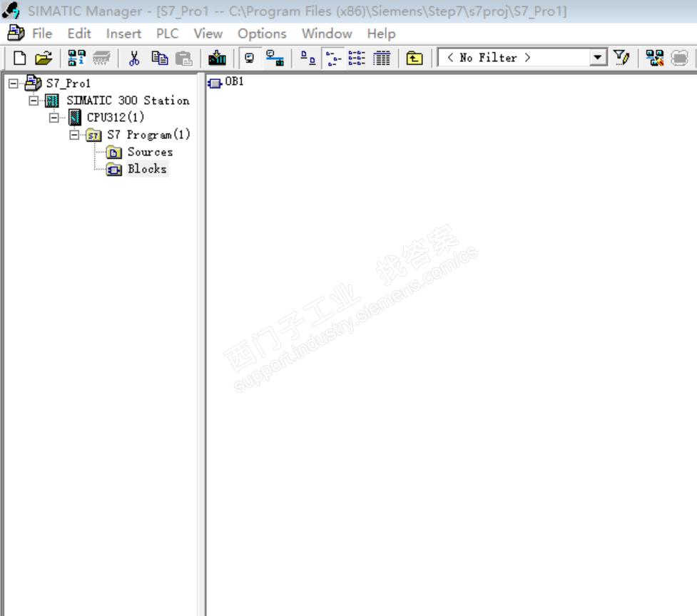This screenshot has width=697, height=616.
Task: Open the Insert menu
Action: pos(123,34)
